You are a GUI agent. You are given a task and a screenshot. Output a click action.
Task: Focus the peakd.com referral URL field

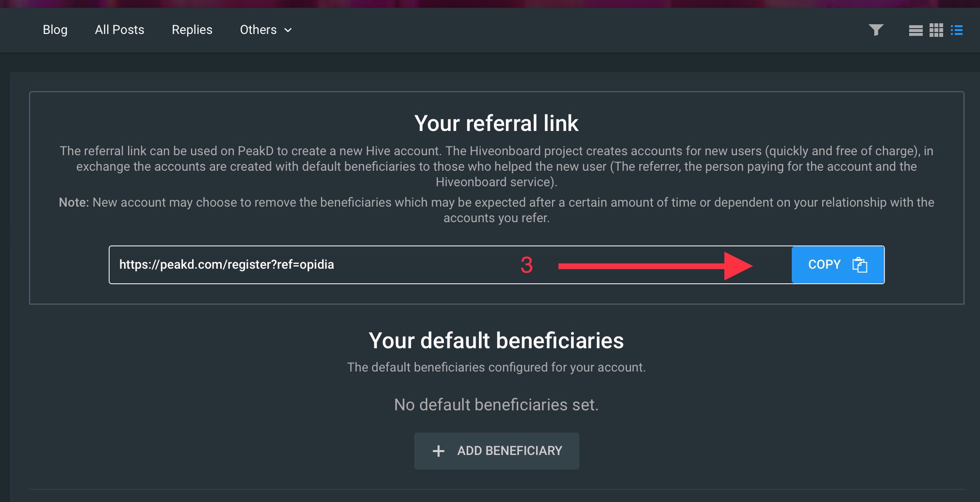click(x=450, y=265)
